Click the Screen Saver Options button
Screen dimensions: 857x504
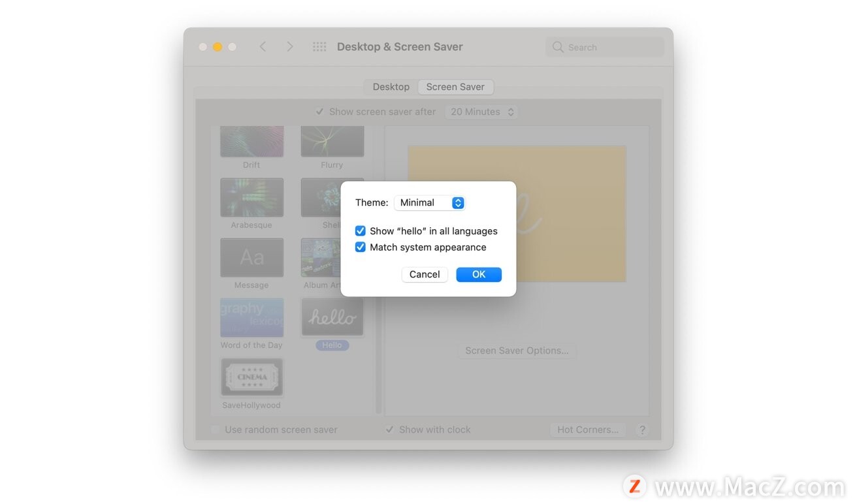click(517, 351)
